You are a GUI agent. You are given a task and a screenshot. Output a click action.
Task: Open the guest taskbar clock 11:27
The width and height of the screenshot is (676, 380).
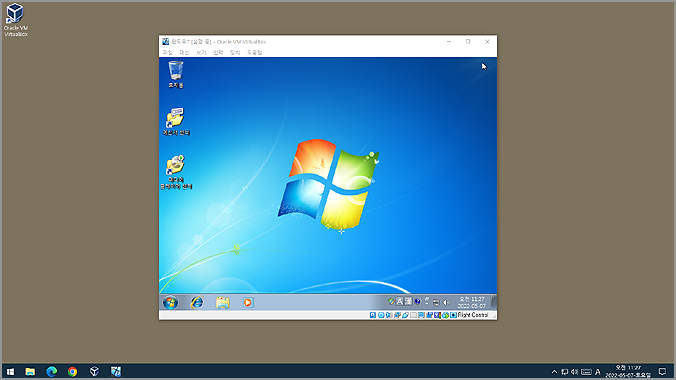pyautogui.click(x=473, y=302)
